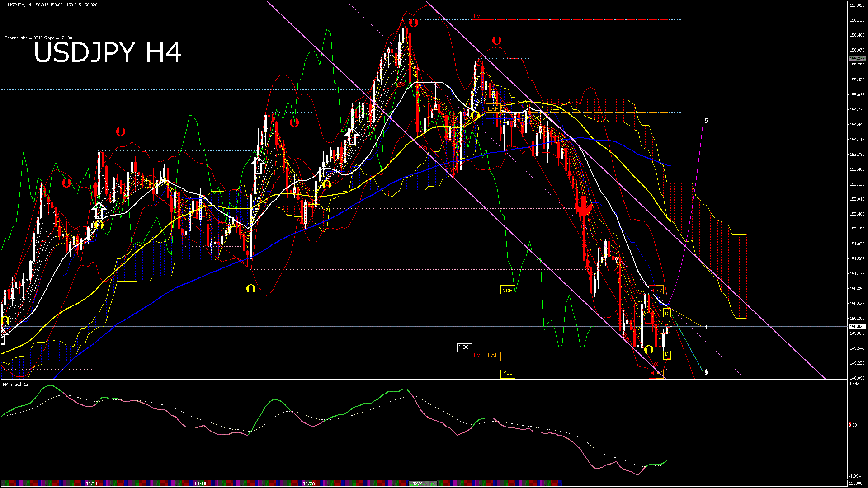Click wave label 5 on purple projection

click(706, 121)
